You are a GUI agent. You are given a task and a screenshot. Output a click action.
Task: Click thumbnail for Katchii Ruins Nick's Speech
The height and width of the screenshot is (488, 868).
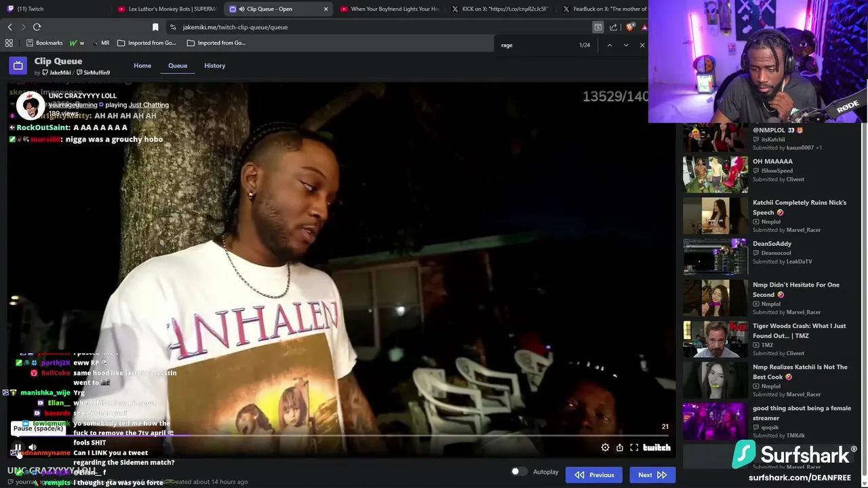pyautogui.click(x=715, y=216)
